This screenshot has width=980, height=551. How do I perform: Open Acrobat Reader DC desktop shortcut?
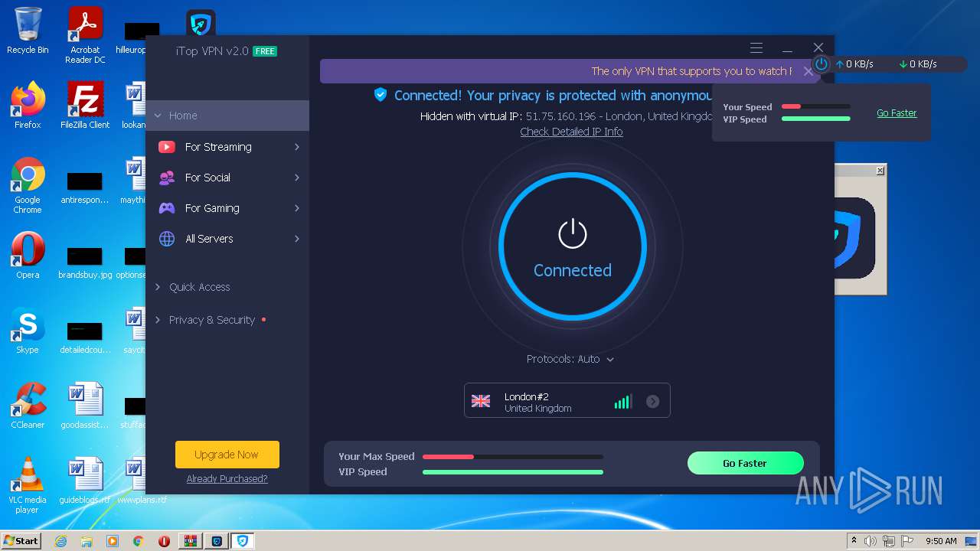[85, 35]
